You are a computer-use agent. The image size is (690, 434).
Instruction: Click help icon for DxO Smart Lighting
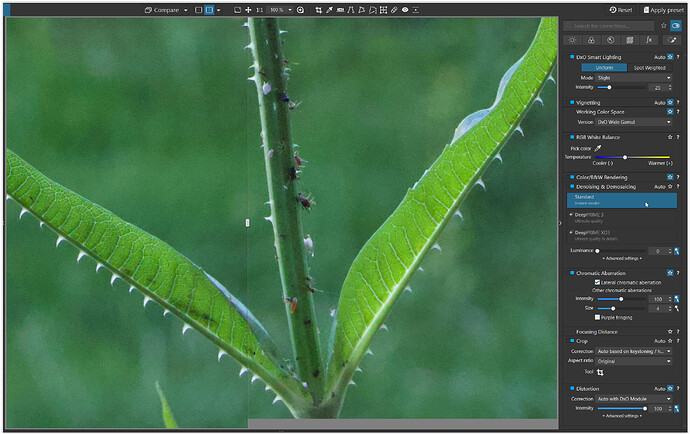pos(678,57)
